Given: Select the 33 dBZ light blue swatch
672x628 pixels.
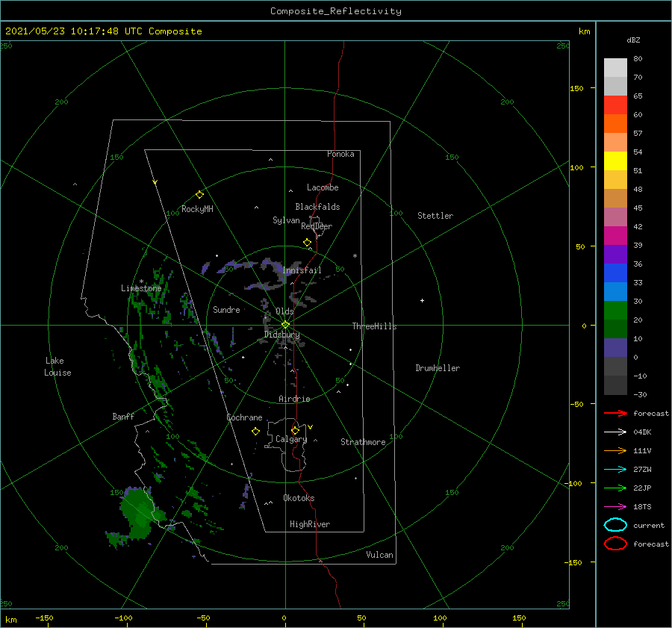Looking at the screenshot, I should 615,291.
